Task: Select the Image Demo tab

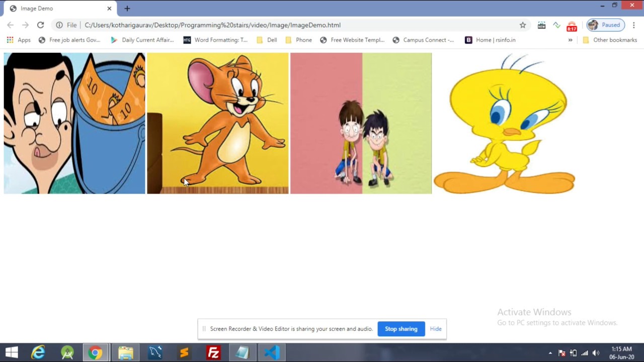Action: click(x=59, y=9)
